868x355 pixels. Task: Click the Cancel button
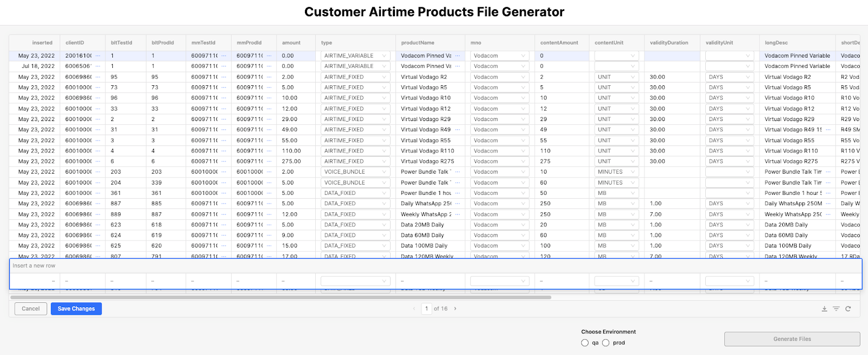[x=30, y=309]
